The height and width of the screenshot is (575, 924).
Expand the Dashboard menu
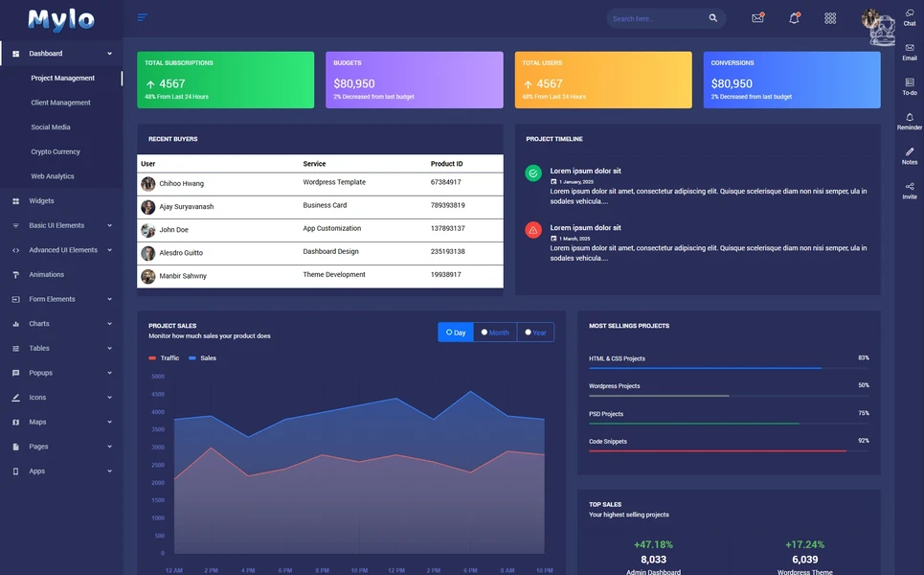45,53
